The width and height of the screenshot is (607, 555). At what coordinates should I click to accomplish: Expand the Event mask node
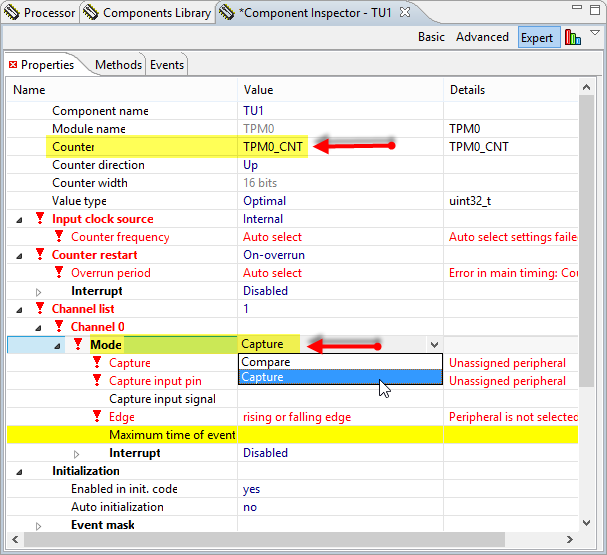click(39, 525)
